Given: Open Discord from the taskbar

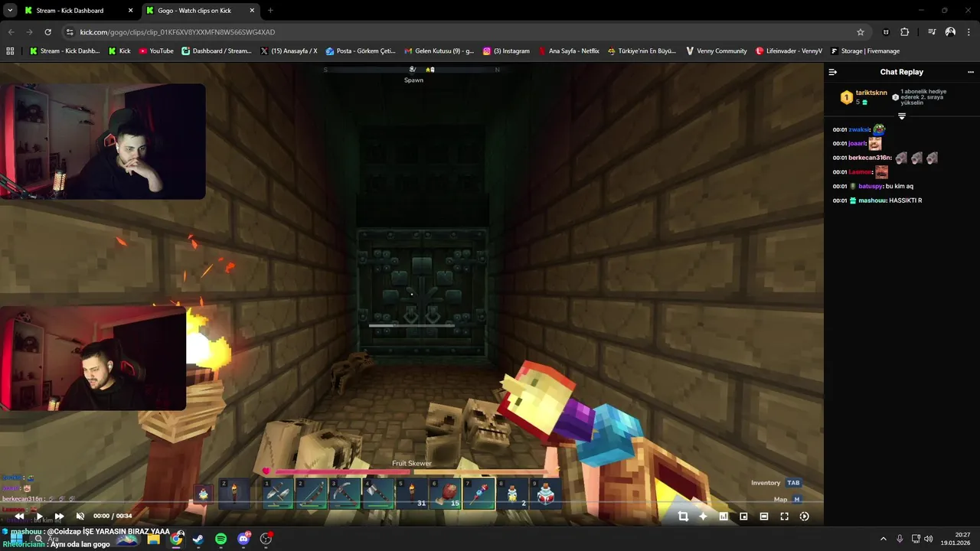Looking at the screenshot, I should [x=243, y=540].
